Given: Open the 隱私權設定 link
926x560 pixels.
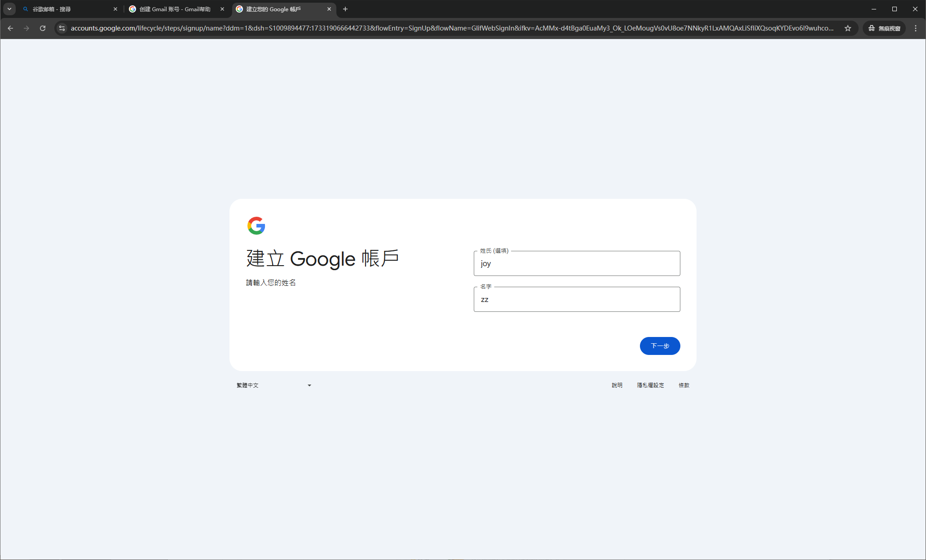Looking at the screenshot, I should [x=650, y=385].
